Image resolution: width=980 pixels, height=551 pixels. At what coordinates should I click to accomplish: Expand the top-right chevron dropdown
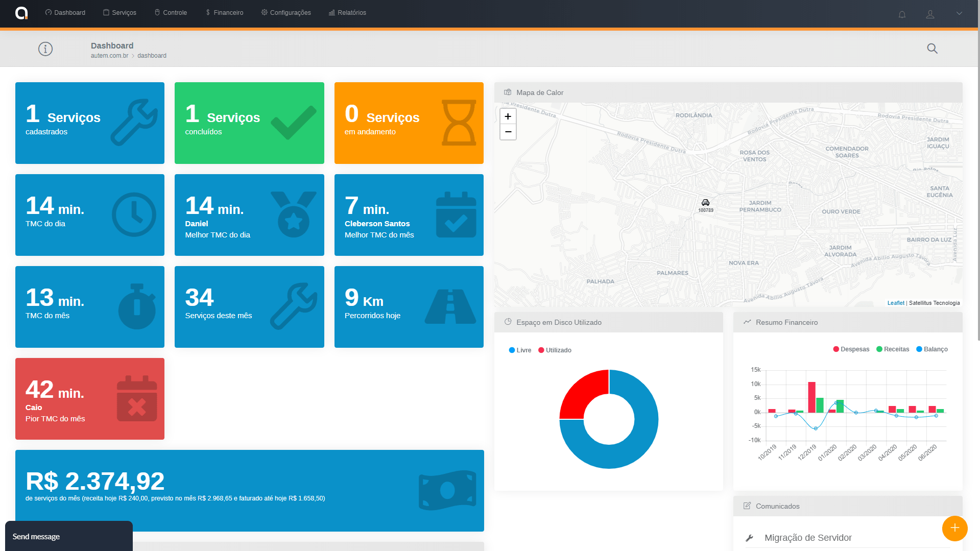click(959, 14)
